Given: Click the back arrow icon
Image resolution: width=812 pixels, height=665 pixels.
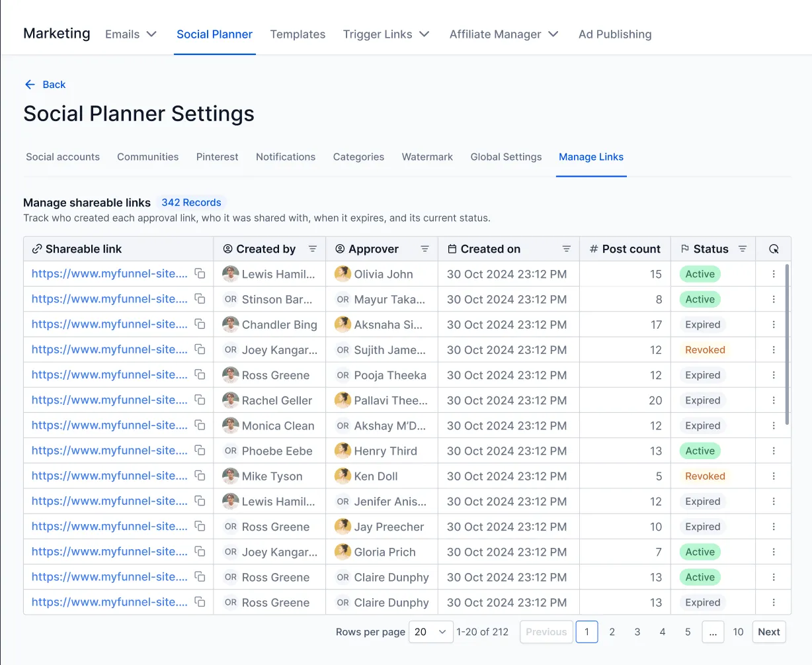Looking at the screenshot, I should [30, 85].
